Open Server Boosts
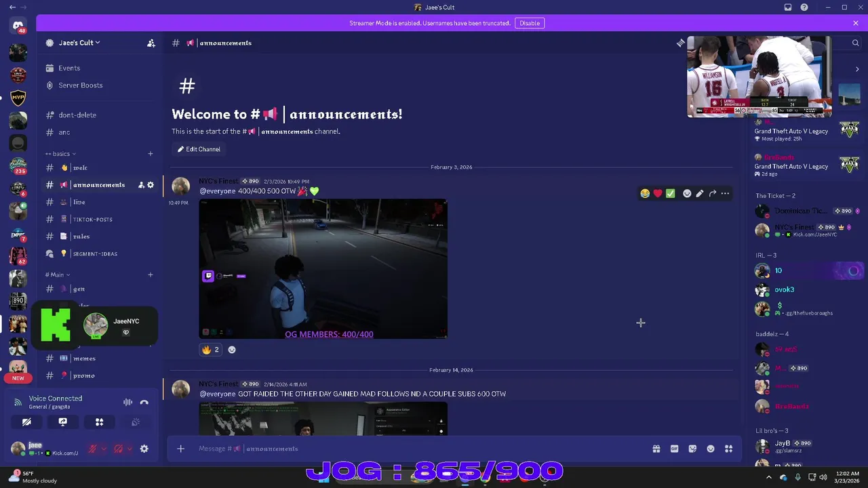868x488 pixels. click(x=99, y=85)
